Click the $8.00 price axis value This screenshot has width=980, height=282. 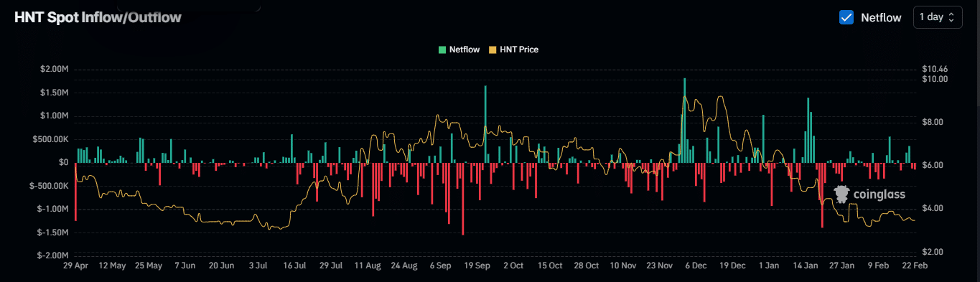point(933,122)
